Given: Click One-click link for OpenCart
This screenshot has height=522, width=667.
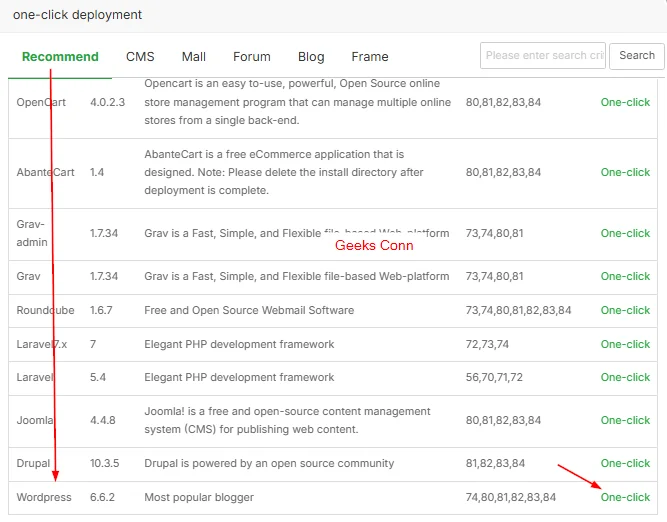Looking at the screenshot, I should tap(625, 103).
